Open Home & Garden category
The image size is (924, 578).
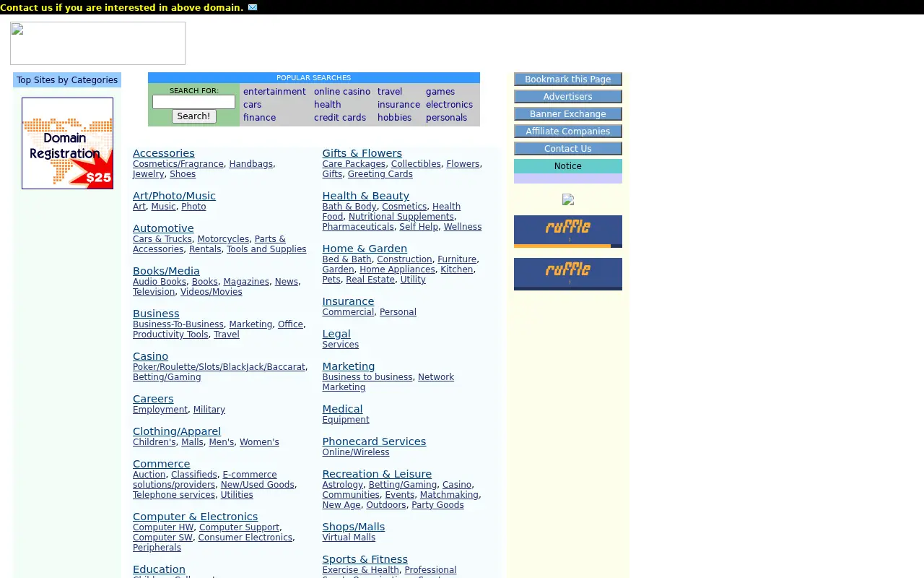click(365, 249)
